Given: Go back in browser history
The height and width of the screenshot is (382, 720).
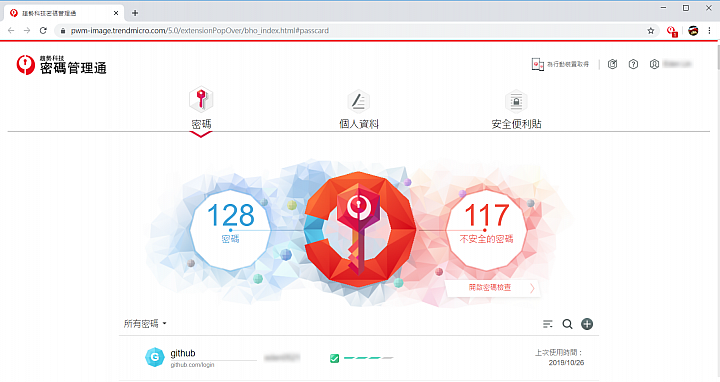Looking at the screenshot, I should click(x=11, y=30).
